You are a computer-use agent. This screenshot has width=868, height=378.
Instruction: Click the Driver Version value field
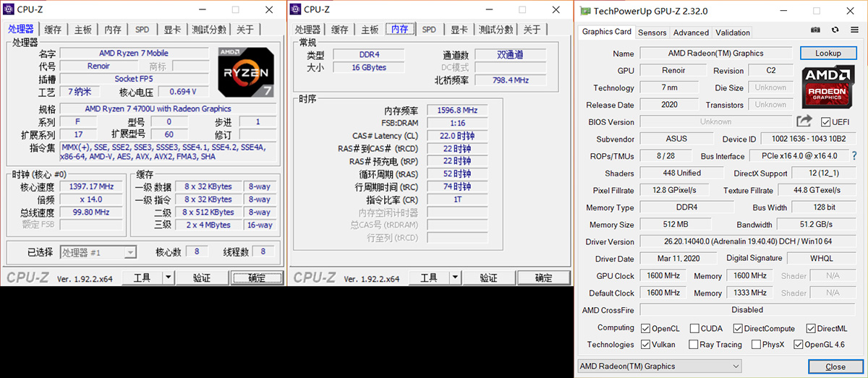[748, 241]
